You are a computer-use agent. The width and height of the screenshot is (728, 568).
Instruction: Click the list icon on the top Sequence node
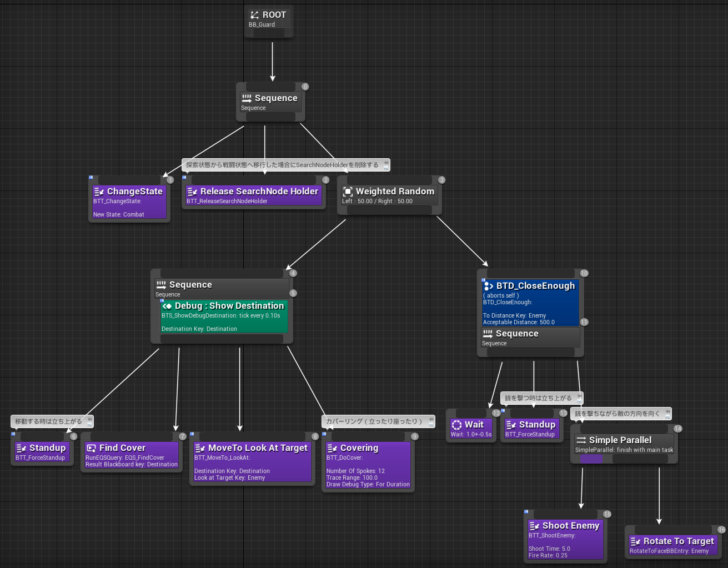(247, 98)
